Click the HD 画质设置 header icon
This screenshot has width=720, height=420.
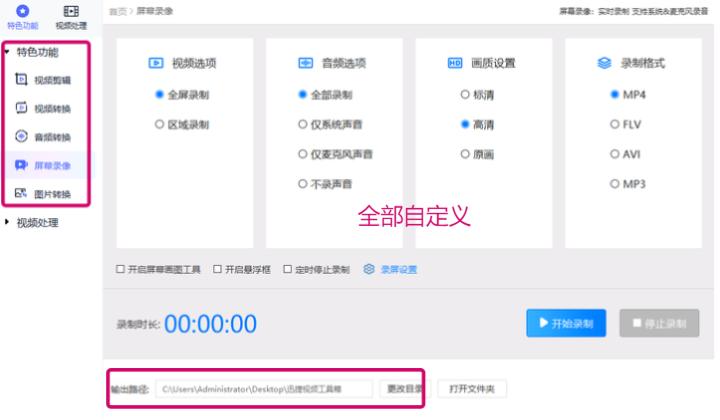pos(455,63)
